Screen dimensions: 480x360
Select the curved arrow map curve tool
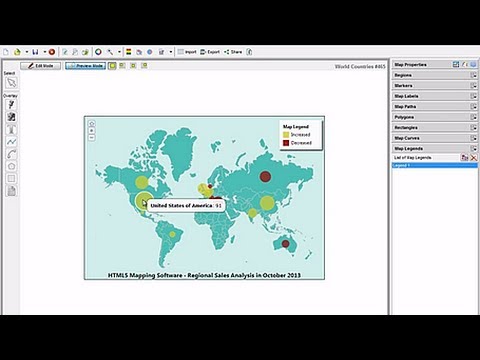click(x=12, y=154)
